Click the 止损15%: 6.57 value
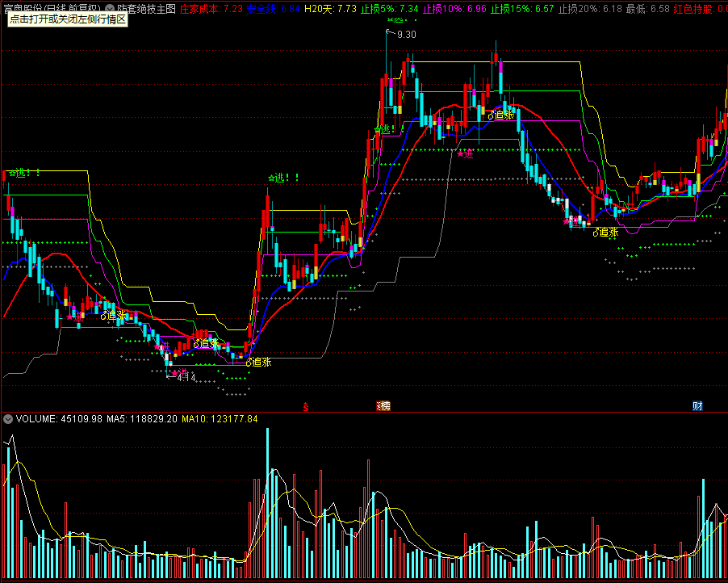The width and height of the screenshot is (728, 583). pos(522,8)
